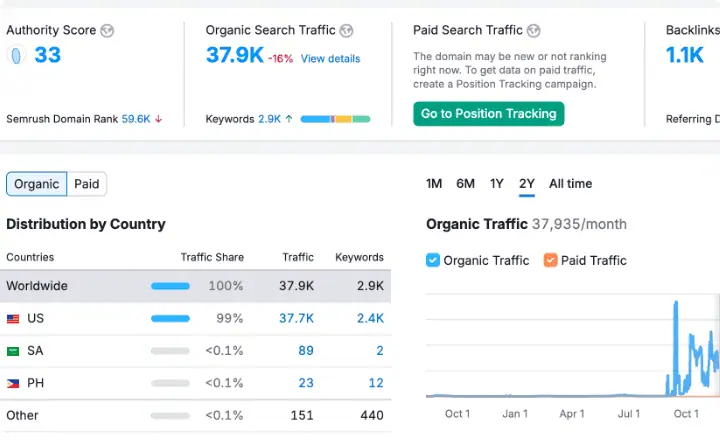Click the Paid Search Traffic info icon
Image resolution: width=720 pixels, height=440 pixels.
pos(534,31)
